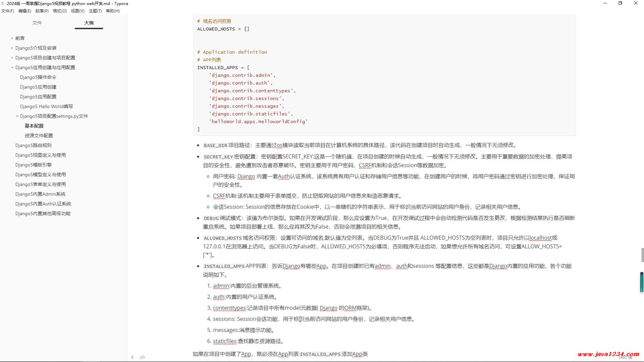Viewport: 644px width, 362px height.
Task: Open the 段落(P) menu
Action: pyautogui.click(x=42, y=11)
